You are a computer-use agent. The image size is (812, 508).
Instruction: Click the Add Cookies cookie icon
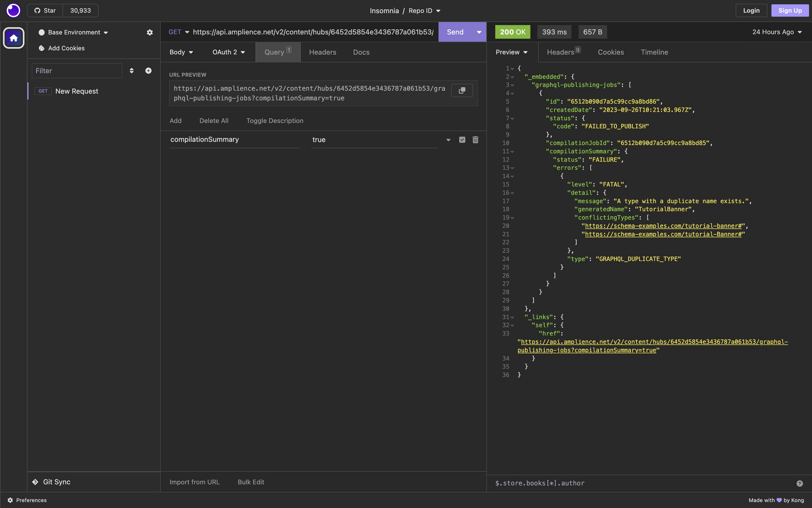pos(41,48)
